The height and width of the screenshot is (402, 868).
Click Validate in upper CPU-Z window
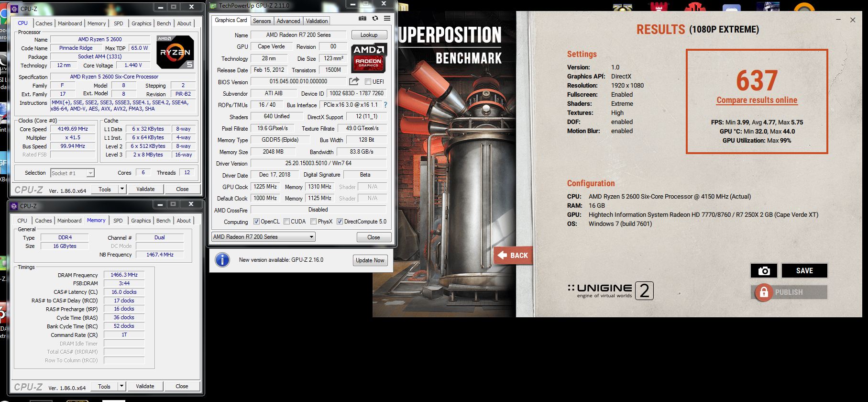pos(145,189)
